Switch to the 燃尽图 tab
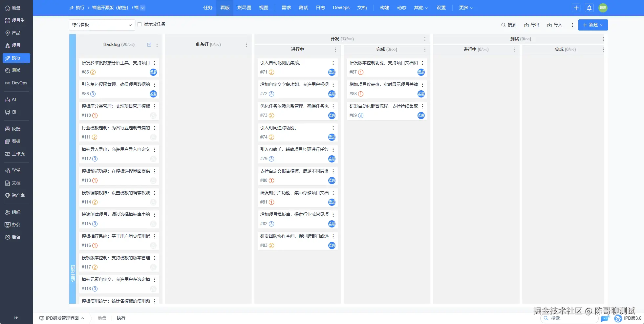The height and width of the screenshot is (324, 644). point(244,8)
